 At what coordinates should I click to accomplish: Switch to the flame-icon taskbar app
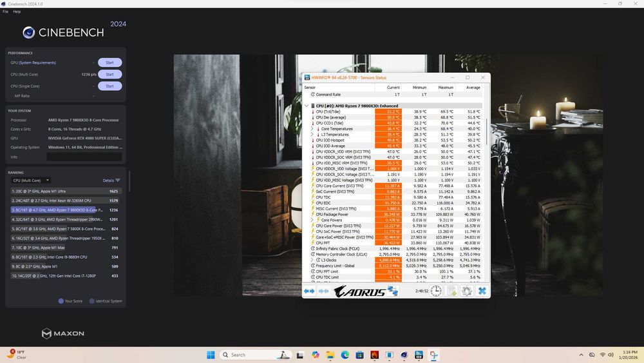[375, 355]
